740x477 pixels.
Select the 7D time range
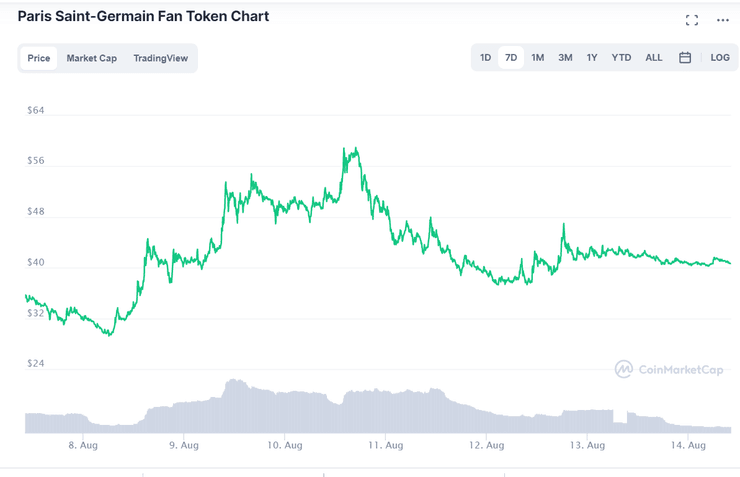pyautogui.click(x=511, y=58)
